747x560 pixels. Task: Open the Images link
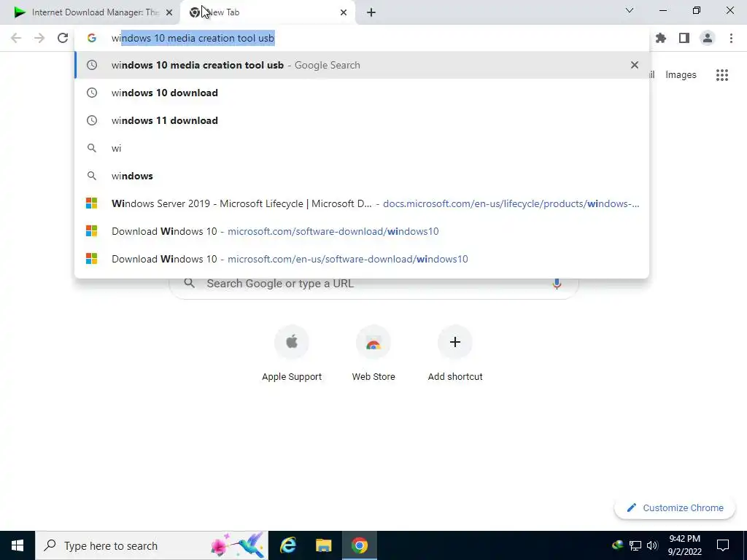pos(681,75)
